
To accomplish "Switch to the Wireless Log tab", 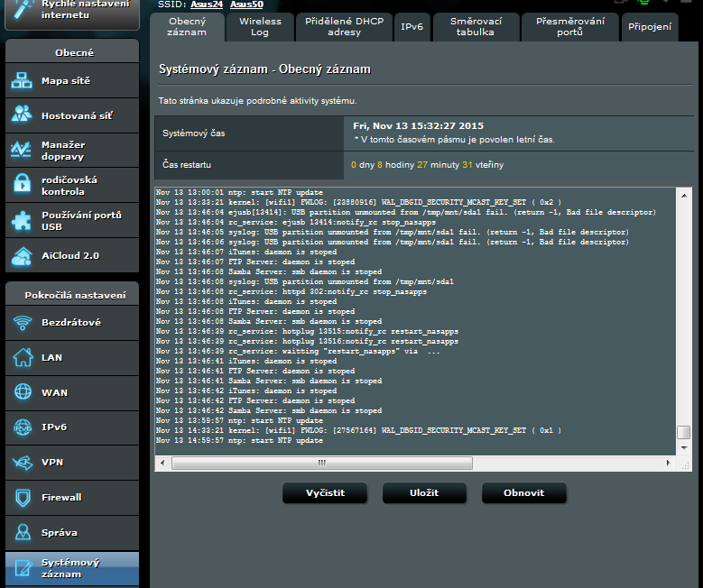I will coord(260,27).
